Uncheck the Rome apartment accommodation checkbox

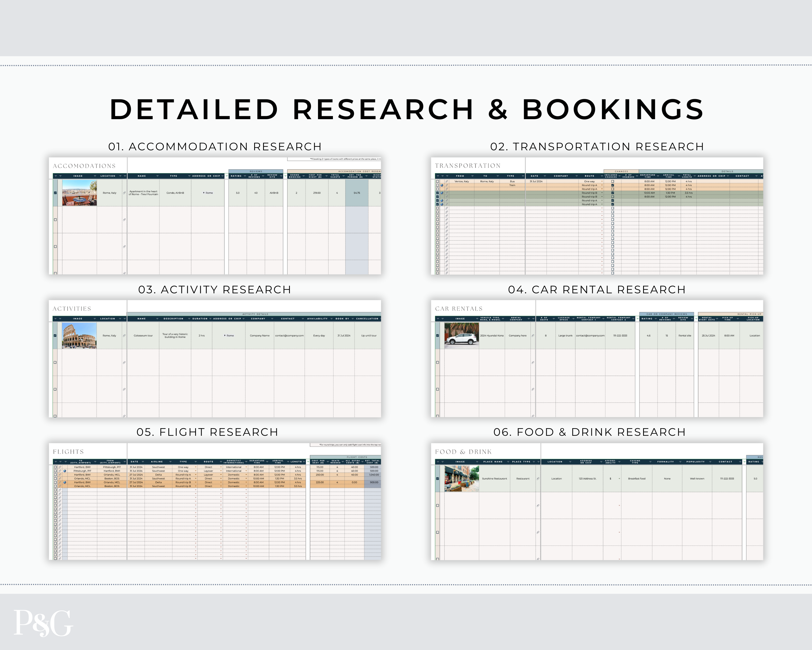coord(55,193)
